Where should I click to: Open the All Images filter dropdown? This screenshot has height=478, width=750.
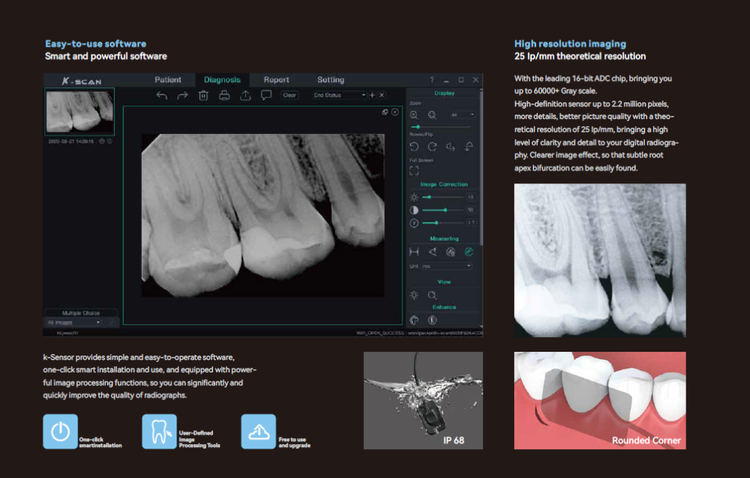click(x=74, y=323)
